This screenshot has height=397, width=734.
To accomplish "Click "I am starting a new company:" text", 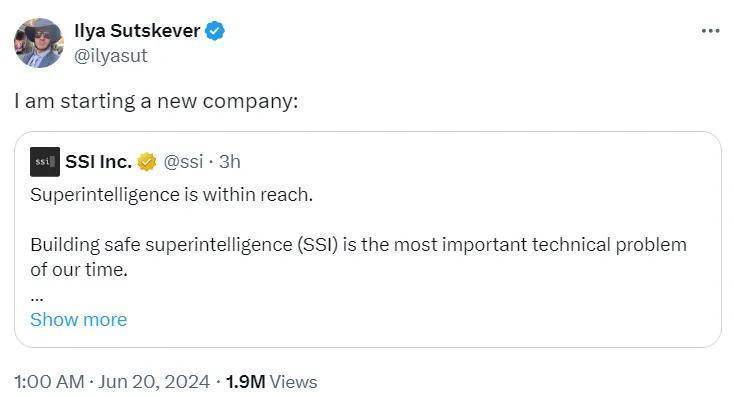I will [x=156, y=101].
